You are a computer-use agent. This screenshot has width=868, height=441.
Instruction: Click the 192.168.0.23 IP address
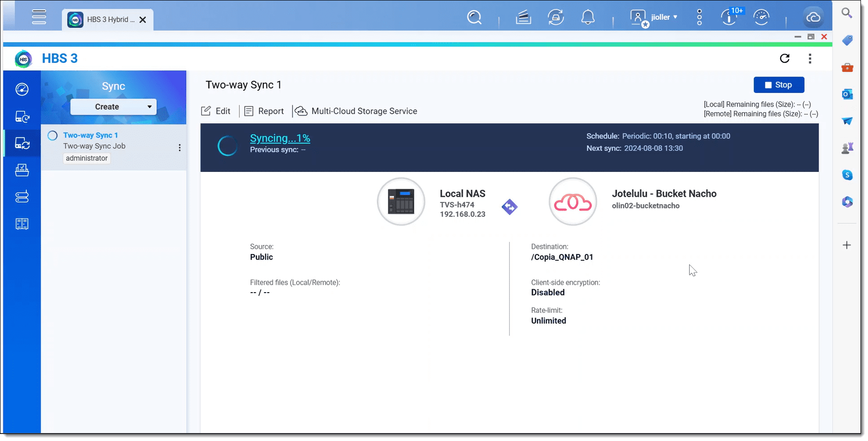pyautogui.click(x=462, y=214)
